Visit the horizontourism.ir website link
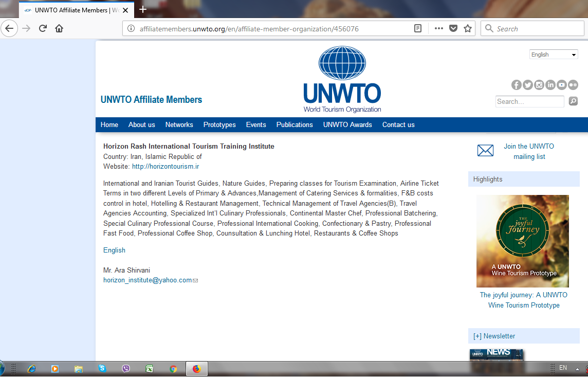588x377 pixels. 166,166
